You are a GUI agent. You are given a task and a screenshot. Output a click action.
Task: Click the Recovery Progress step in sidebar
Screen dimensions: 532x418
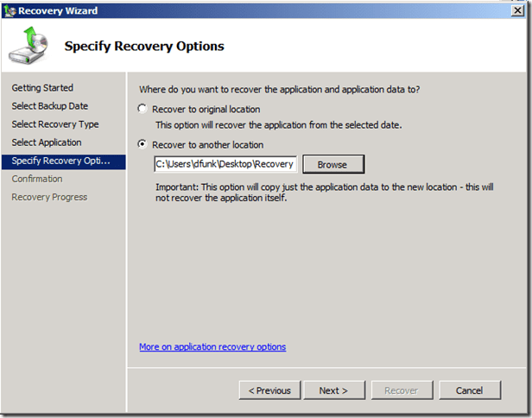[49, 197]
